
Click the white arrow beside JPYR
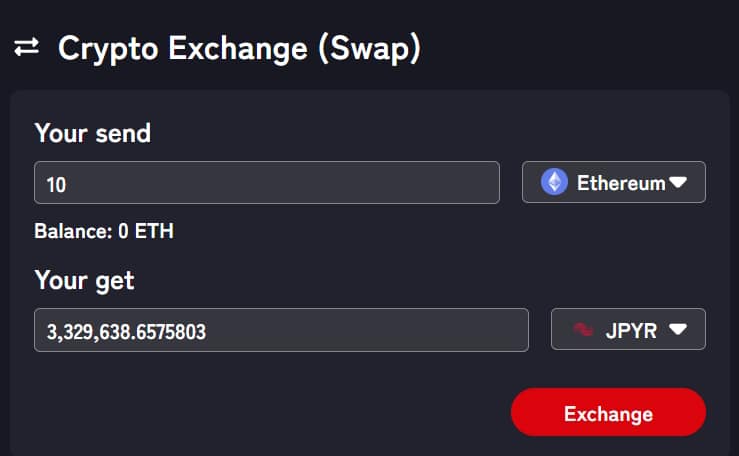(677, 330)
